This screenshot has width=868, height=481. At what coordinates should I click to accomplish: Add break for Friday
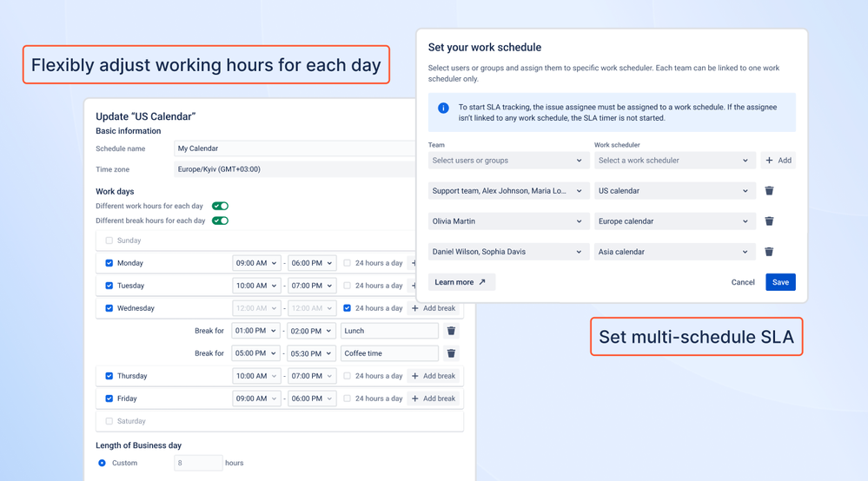tap(434, 399)
